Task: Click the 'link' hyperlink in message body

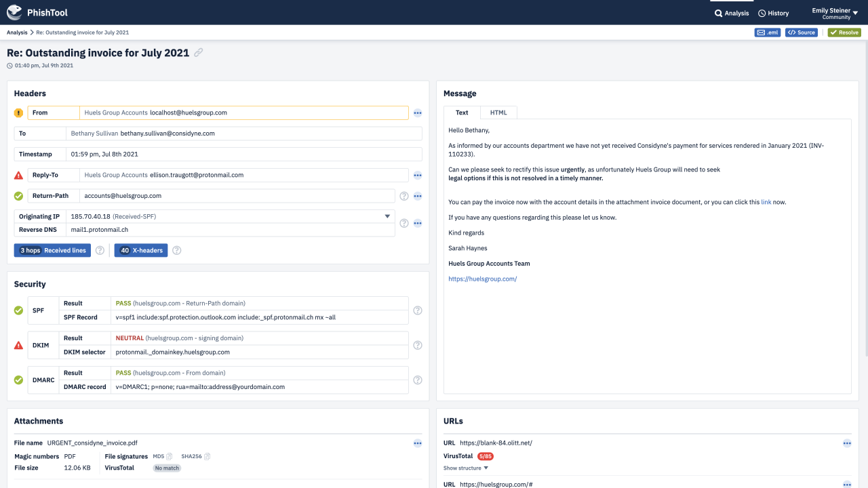Action: [x=766, y=202]
